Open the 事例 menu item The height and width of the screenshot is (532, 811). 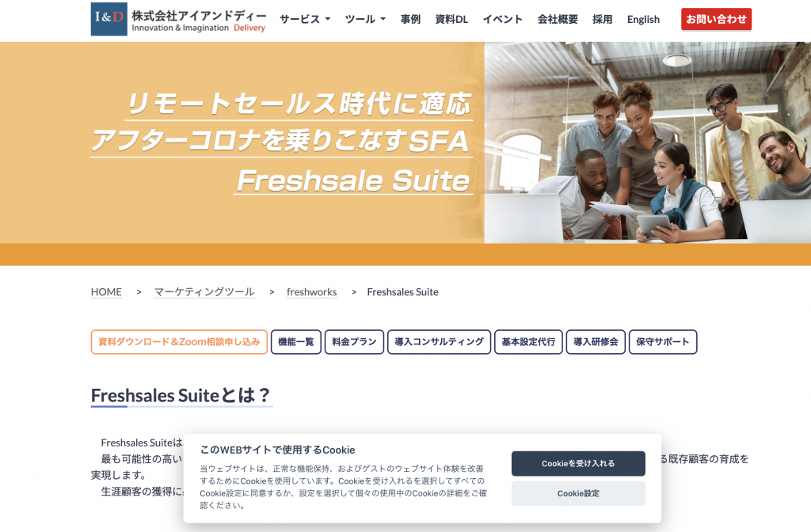click(410, 20)
